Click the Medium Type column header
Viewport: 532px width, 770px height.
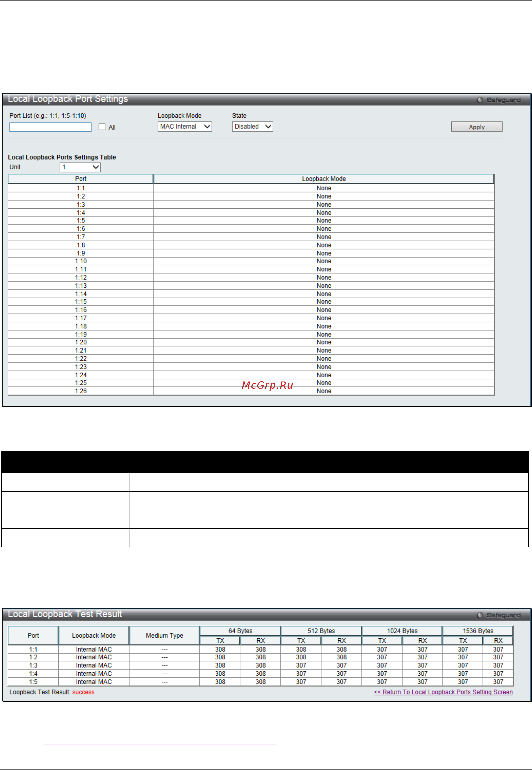click(x=164, y=636)
